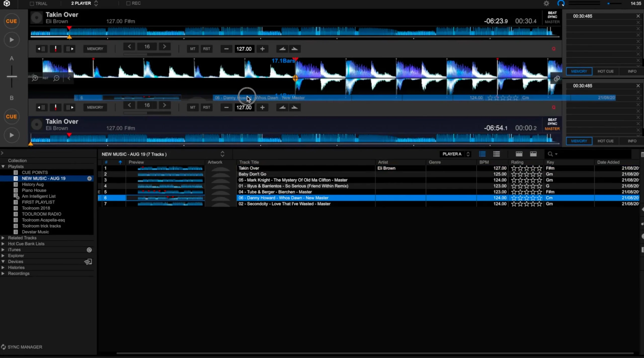
Task: Click the play button on deck B
Action: pyautogui.click(x=11, y=135)
